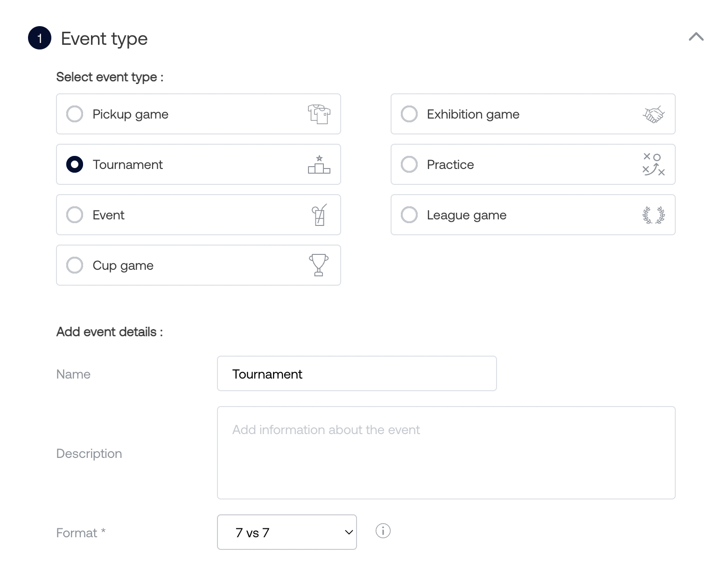
Task: Click the trophy icon on Cup game
Action: (x=319, y=265)
